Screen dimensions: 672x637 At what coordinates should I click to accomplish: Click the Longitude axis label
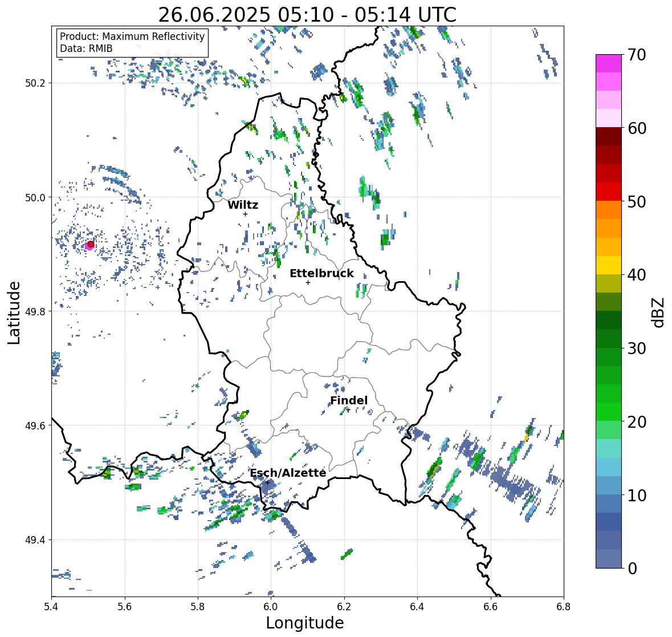[305, 623]
